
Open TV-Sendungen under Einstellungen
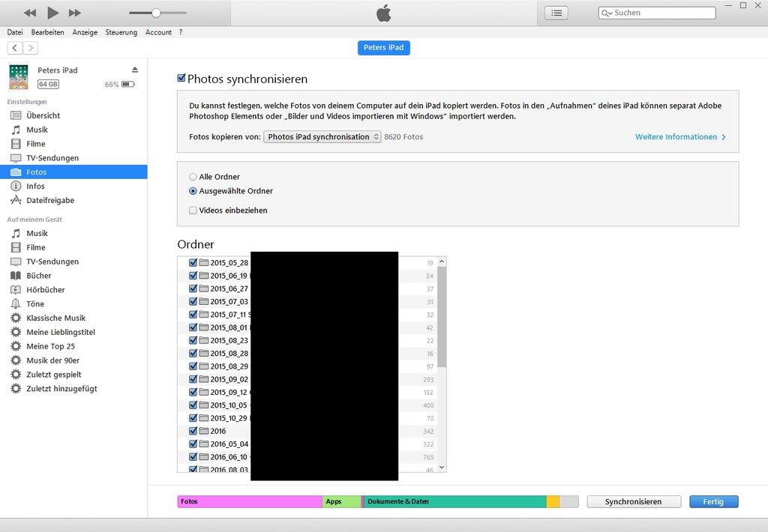[73, 158]
